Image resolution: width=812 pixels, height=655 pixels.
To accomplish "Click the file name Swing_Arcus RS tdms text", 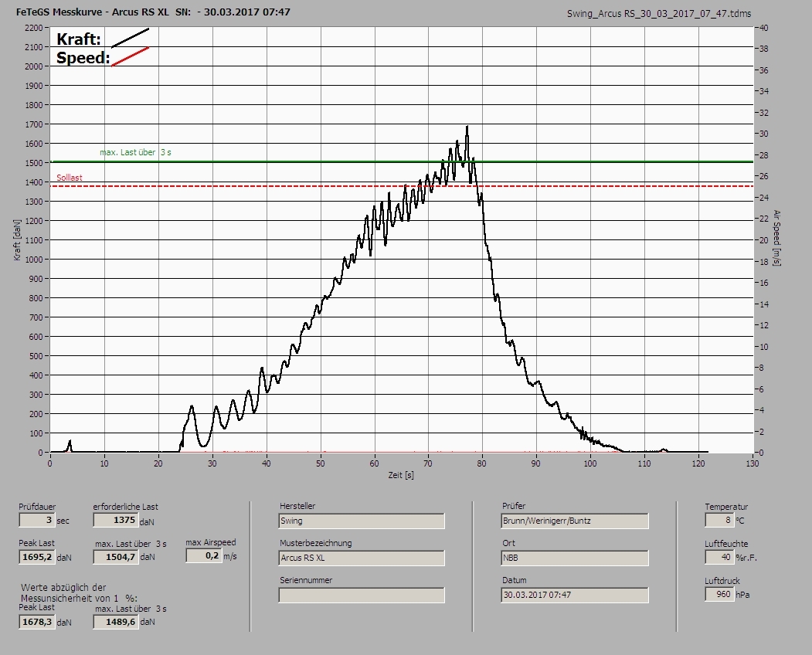I will click(x=659, y=14).
